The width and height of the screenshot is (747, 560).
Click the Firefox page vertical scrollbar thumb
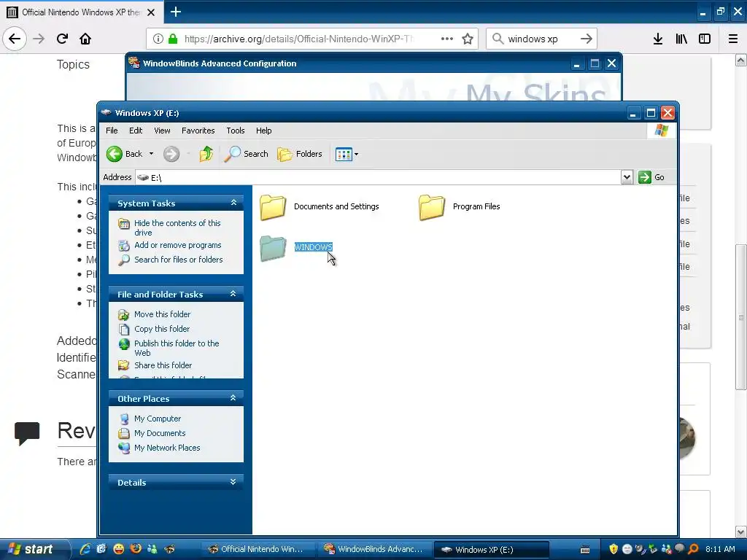(x=741, y=316)
